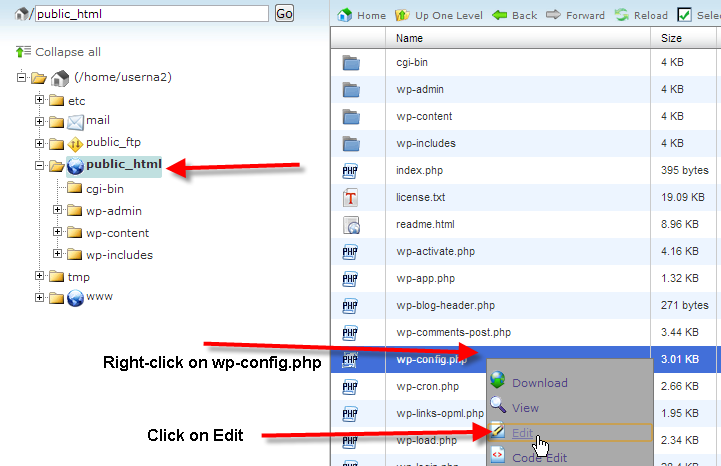
Task: Expand the mail folder node
Action: pyautogui.click(x=40, y=121)
